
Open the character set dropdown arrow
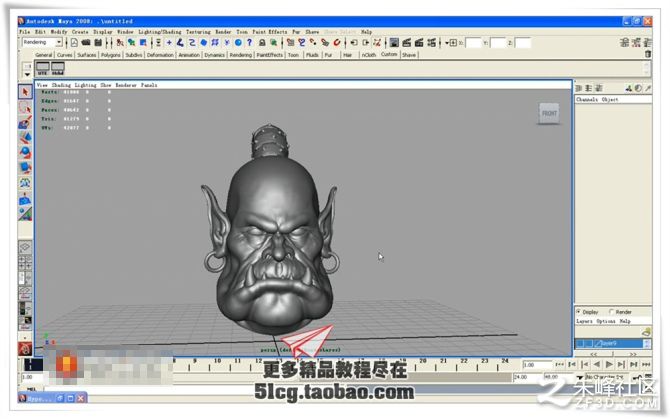[x=580, y=377]
